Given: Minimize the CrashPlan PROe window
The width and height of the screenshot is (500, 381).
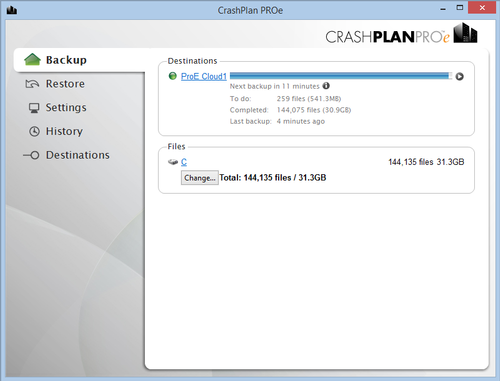Looking at the screenshot, I should coord(443,9).
